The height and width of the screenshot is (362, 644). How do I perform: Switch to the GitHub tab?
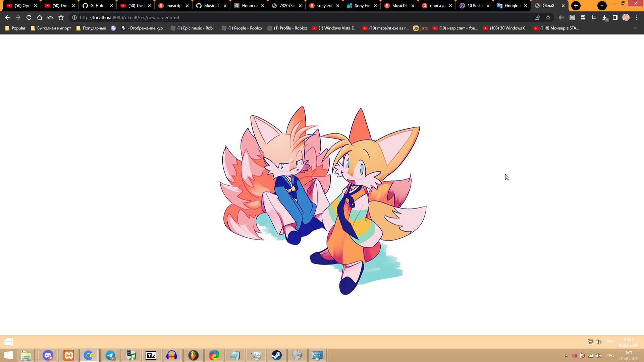click(x=97, y=6)
